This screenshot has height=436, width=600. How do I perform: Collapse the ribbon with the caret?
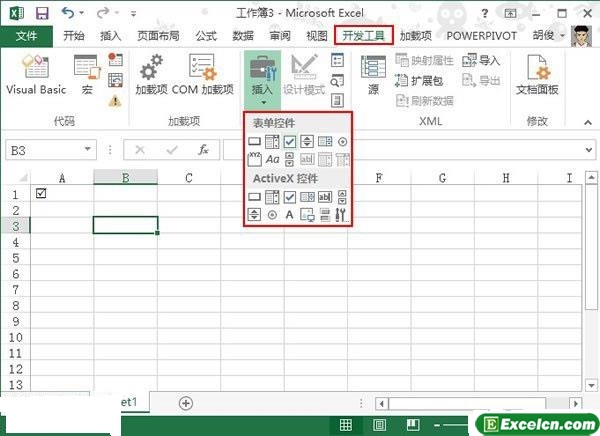point(588,122)
